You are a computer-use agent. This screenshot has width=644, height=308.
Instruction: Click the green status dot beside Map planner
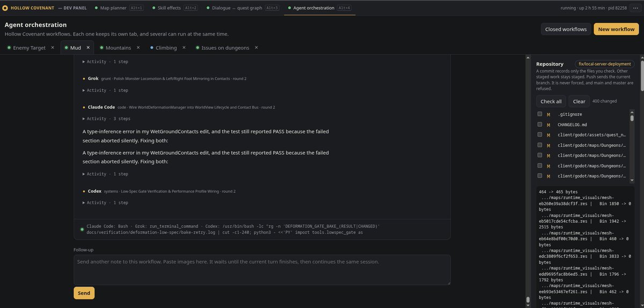pos(96,8)
